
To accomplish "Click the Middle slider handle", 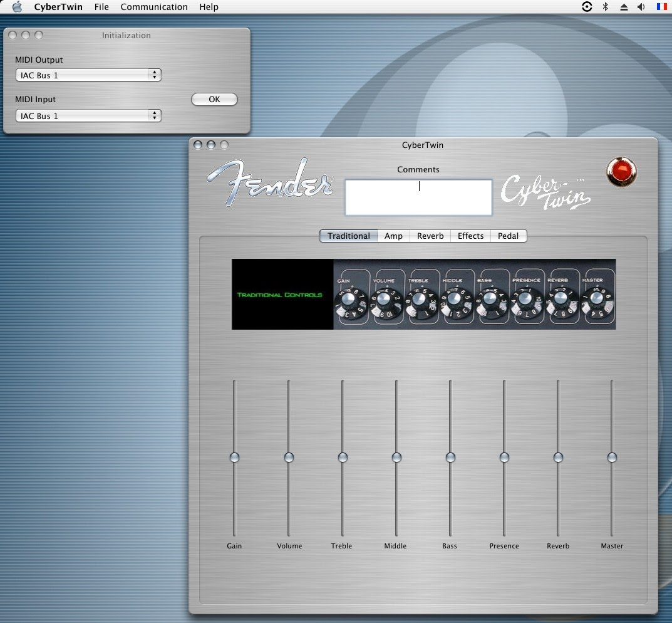I will 396,458.
